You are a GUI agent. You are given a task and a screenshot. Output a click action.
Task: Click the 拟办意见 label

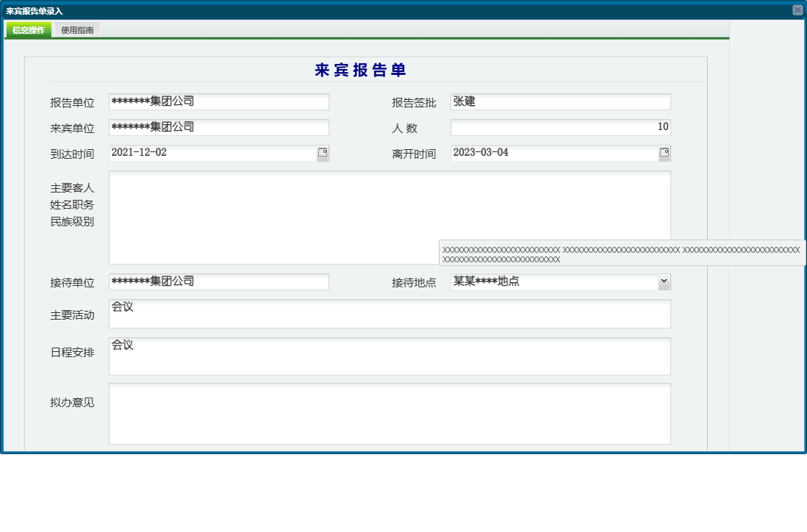pyautogui.click(x=72, y=403)
